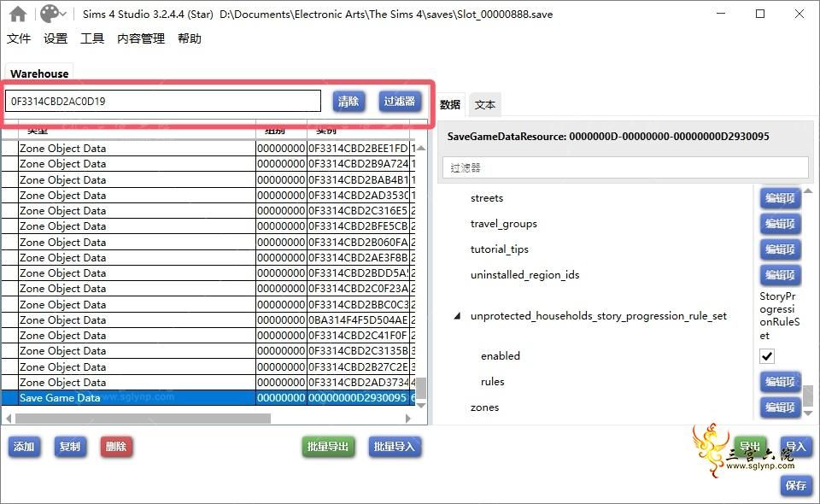Select the Warehouse tab
The width and height of the screenshot is (820, 504).
point(39,73)
